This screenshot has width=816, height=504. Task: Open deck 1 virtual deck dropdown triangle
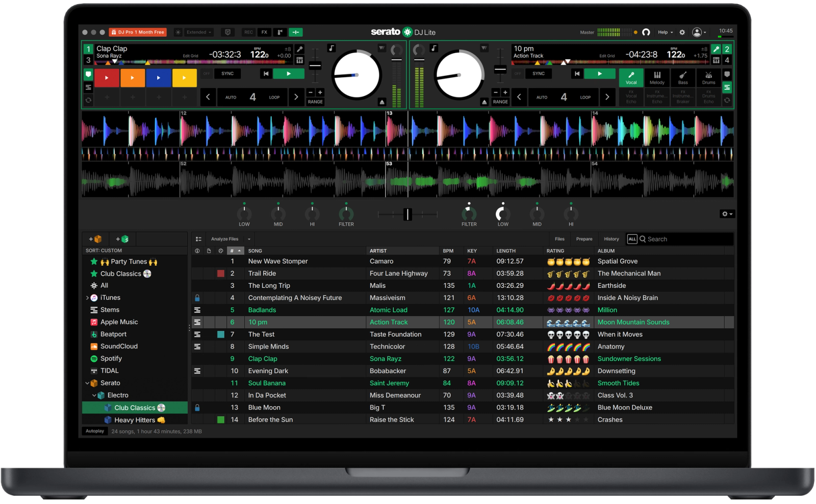tap(381, 48)
